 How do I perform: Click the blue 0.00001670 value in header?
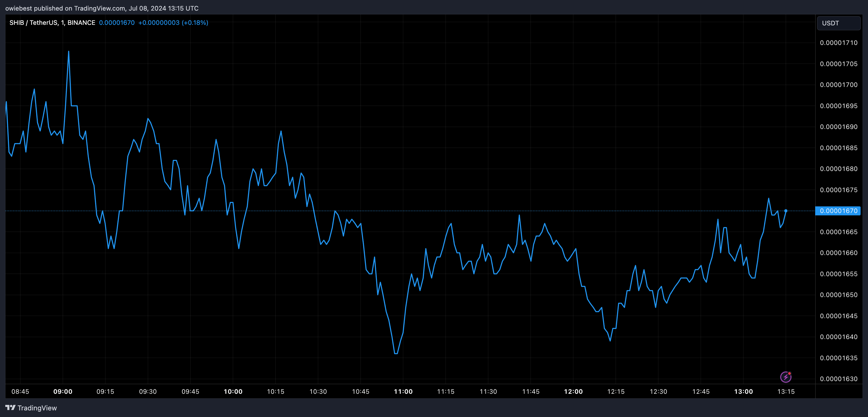click(x=116, y=22)
